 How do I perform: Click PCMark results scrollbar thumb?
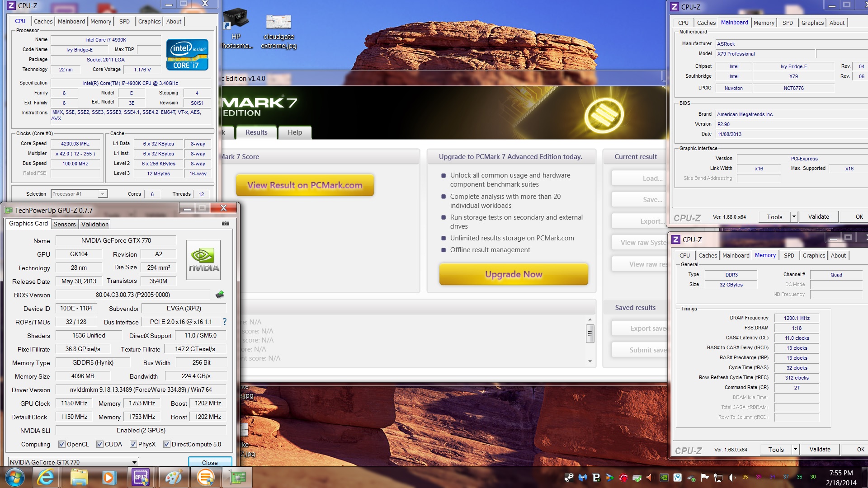coord(590,334)
